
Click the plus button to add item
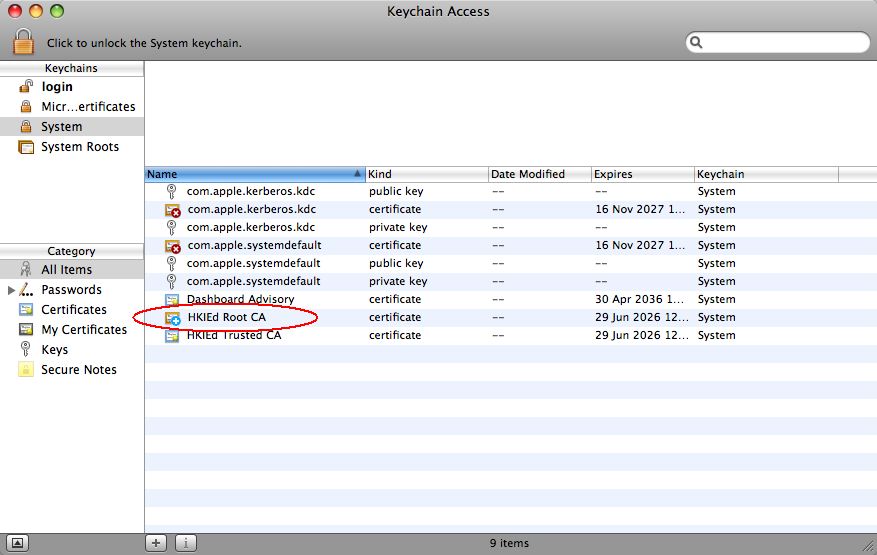click(x=156, y=543)
